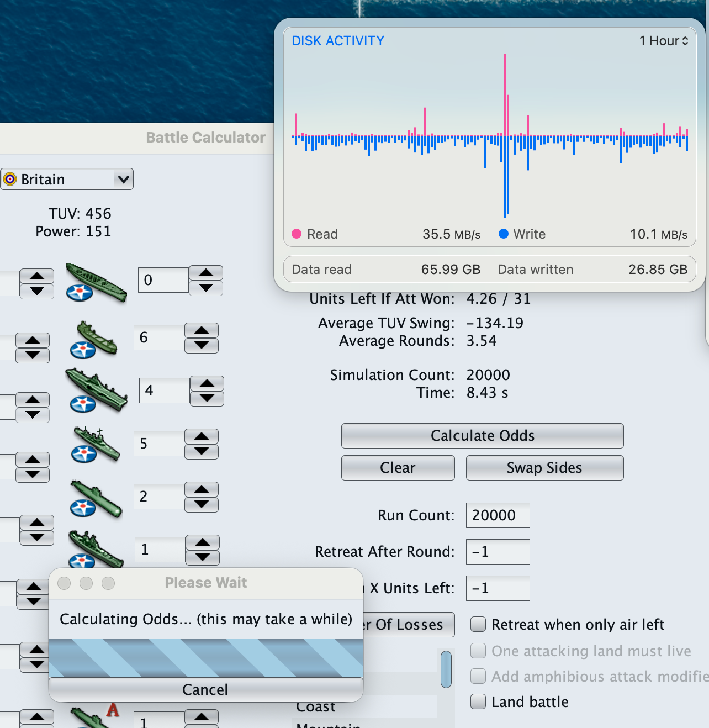Click the Swap Sides button
The width and height of the screenshot is (709, 728).
click(544, 467)
